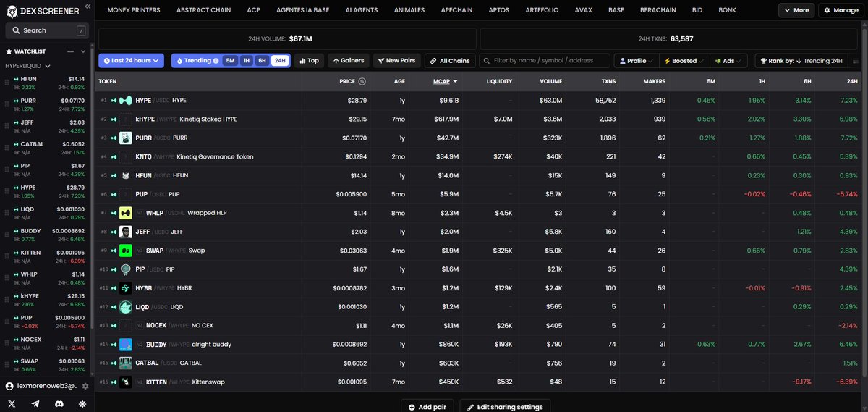Click the LIQD token logo in row #12

point(126,307)
